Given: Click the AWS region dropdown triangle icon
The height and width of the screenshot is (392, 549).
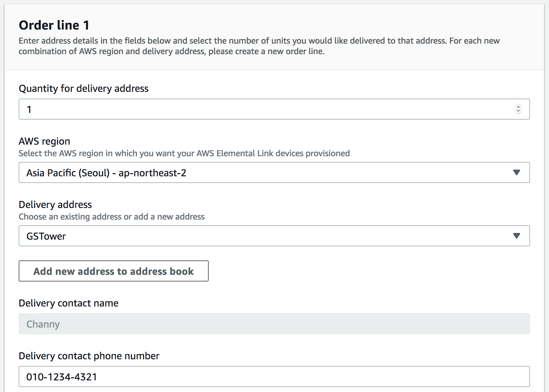Looking at the screenshot, I should pyautogui.click(x=516, y=172).
